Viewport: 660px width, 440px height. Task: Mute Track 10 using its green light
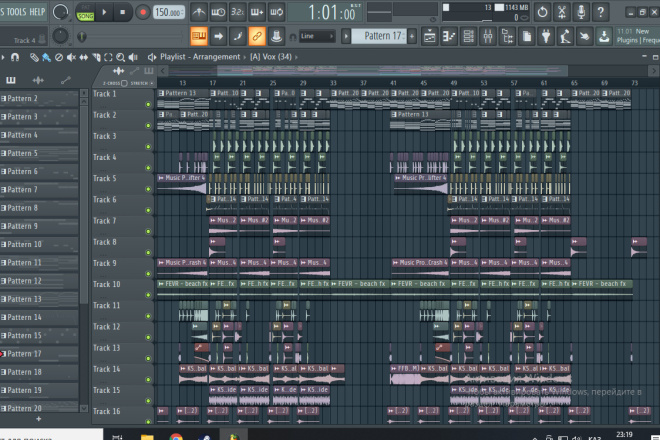[x=148, y=295]
